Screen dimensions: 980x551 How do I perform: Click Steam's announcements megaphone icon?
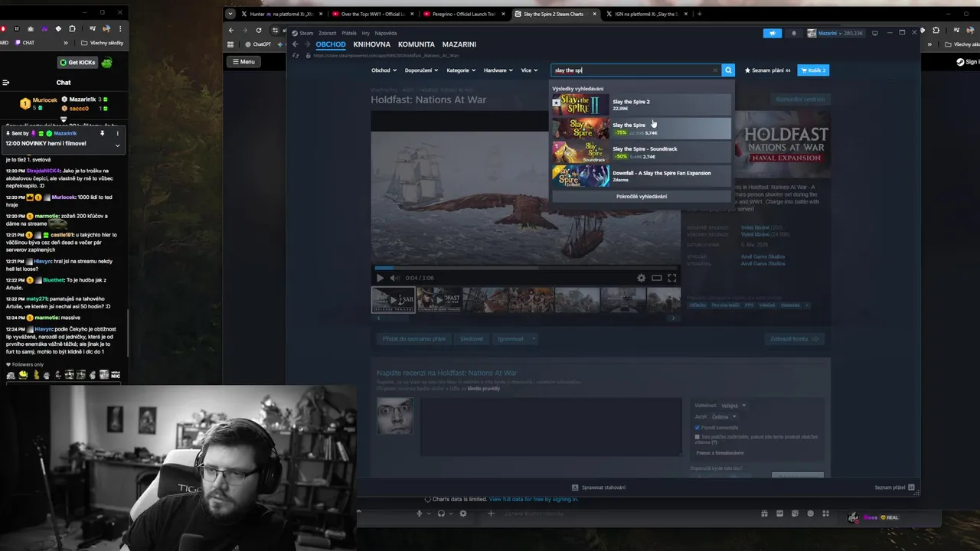coord(772,33)
